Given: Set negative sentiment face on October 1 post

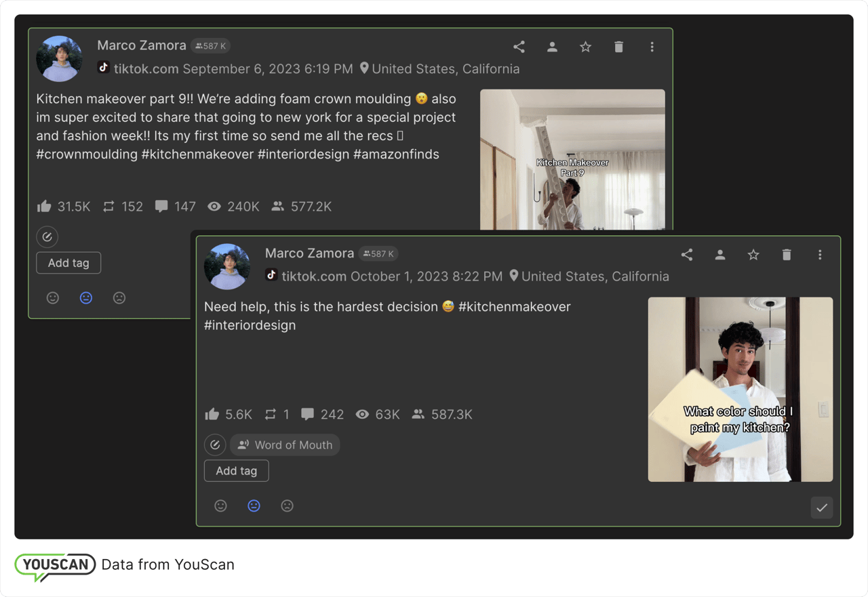Looking at the screenshot, I should tap(287, 506).
